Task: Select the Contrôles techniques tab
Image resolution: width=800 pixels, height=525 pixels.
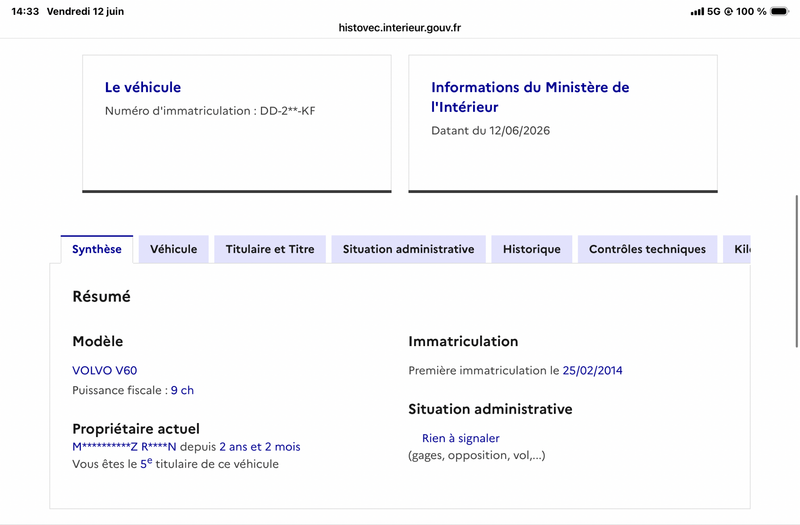Action: pos(647,249)
